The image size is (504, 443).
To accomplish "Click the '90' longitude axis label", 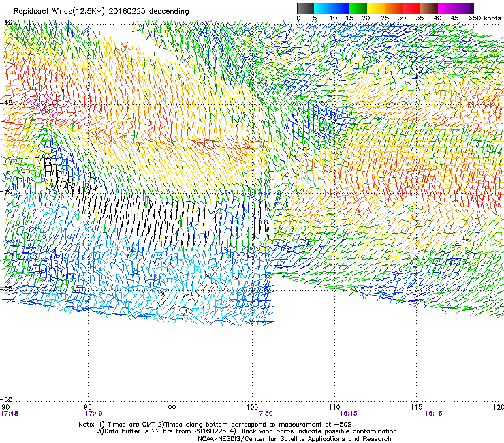I will (5, 407).
